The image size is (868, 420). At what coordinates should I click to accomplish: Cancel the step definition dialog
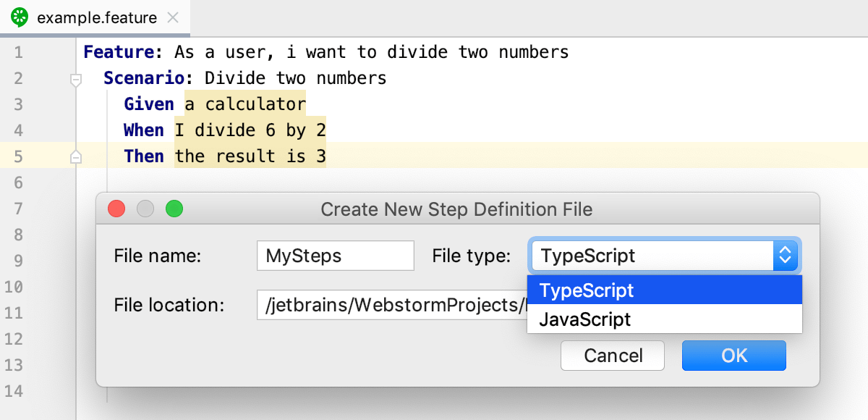(x=612, y=356)
